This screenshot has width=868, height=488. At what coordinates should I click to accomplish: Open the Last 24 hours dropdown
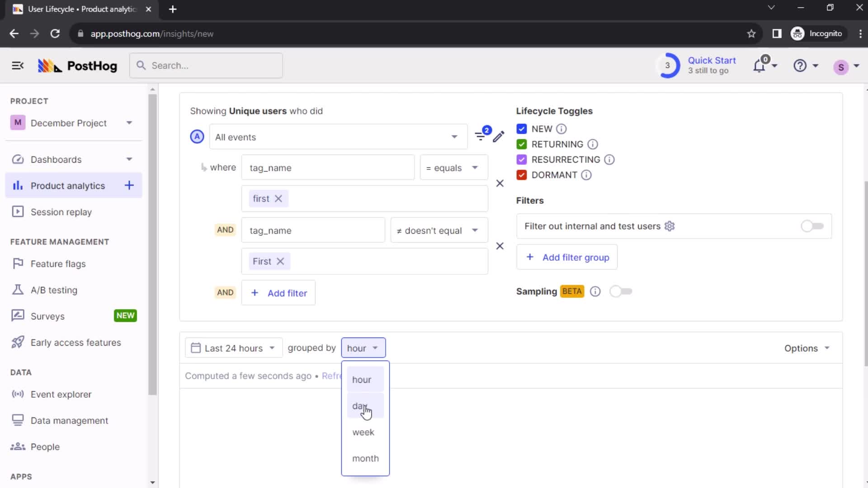point(232,348)
